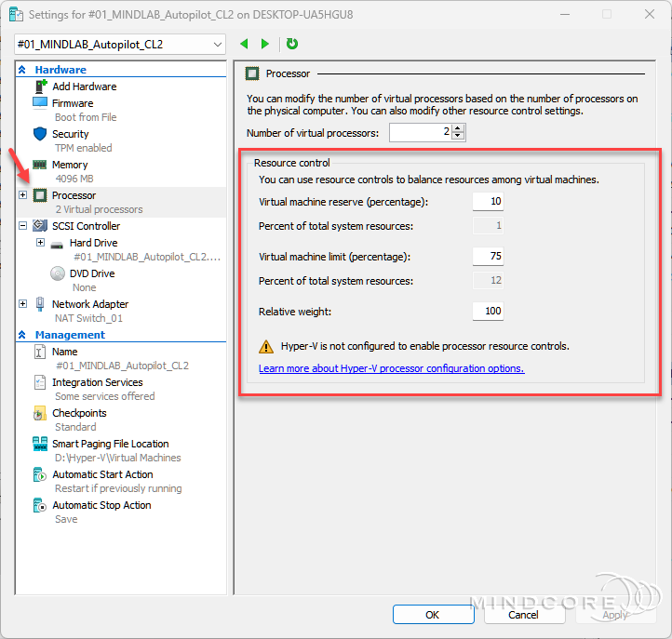This screenshot has height=639, width=672.
Task: Click the '4096 MB' memory value
Action: pos(74,179)
